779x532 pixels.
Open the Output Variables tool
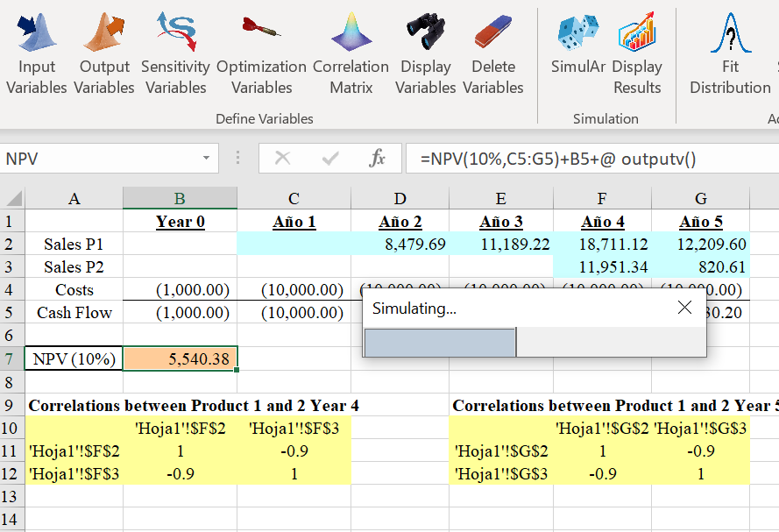click(x=104, y=53)
